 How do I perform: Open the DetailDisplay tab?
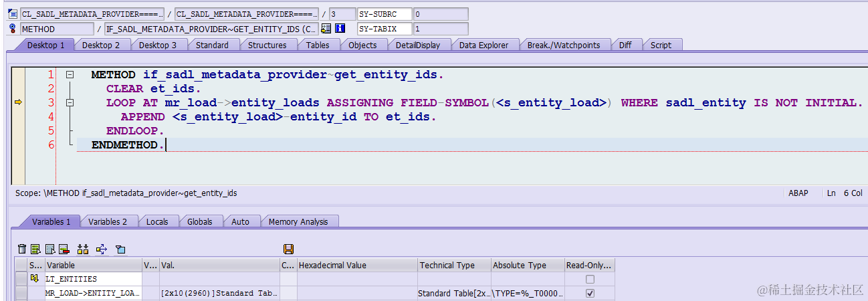pyautogui.click(x=418, y=45)
